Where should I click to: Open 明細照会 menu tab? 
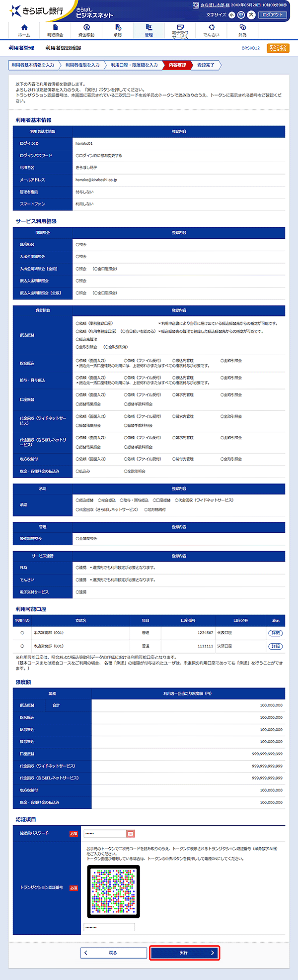pos(55,30)
